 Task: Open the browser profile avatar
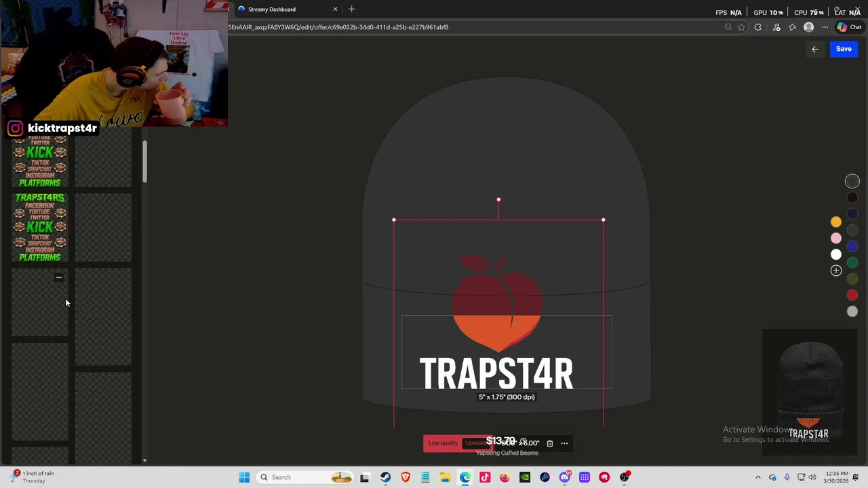[x=808, y=27]
